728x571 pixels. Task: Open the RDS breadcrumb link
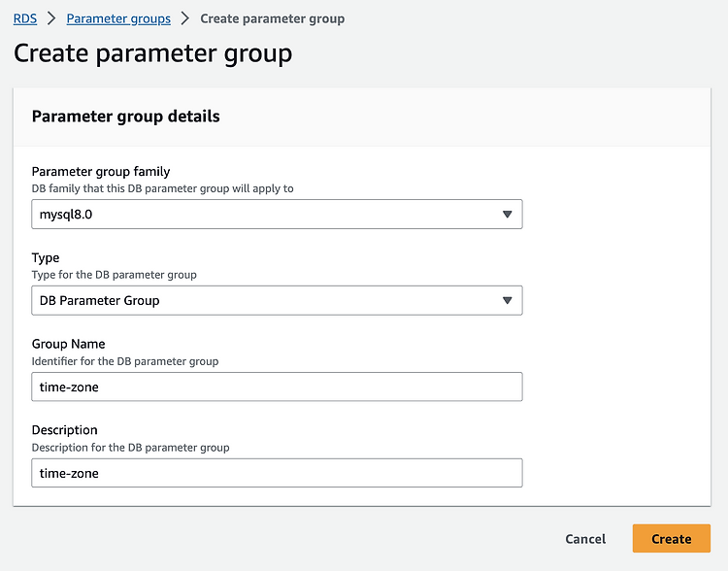(x=25, y=18)
